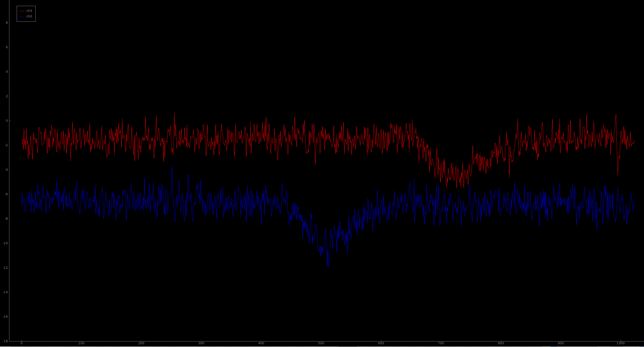Screen dimensions: 644x347
Task: Click the x-axis tick label 300
Action: [201, 343]
